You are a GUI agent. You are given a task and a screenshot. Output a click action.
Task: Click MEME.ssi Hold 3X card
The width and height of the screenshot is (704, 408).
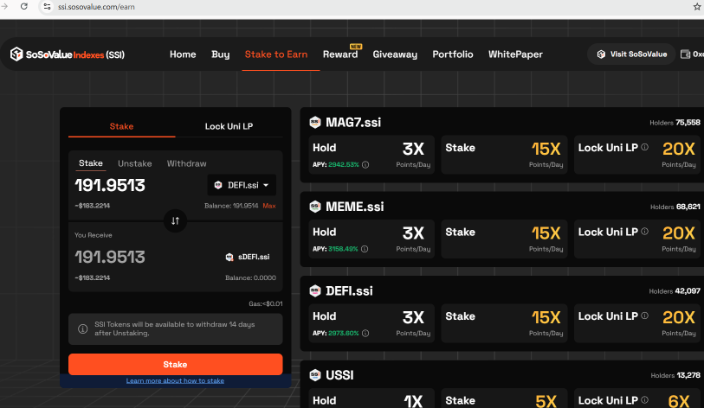coord(371,239)
